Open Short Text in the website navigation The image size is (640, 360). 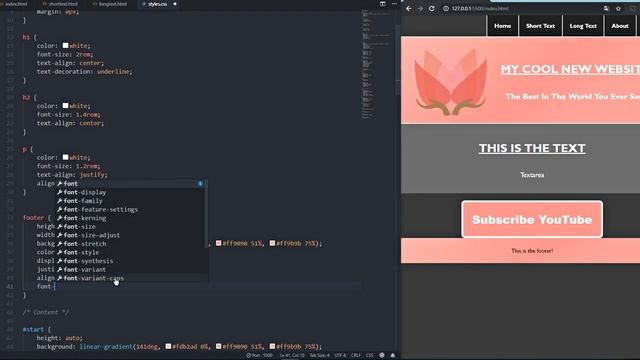[540, 26]
